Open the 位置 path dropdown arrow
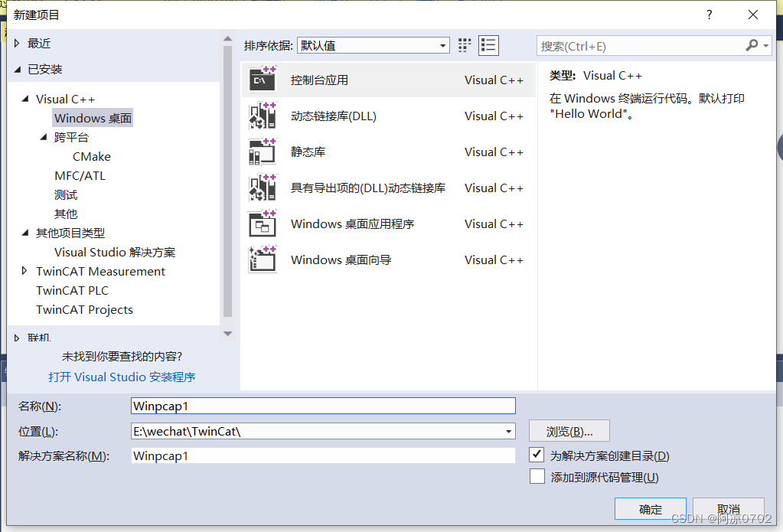 tap(508, 431)
